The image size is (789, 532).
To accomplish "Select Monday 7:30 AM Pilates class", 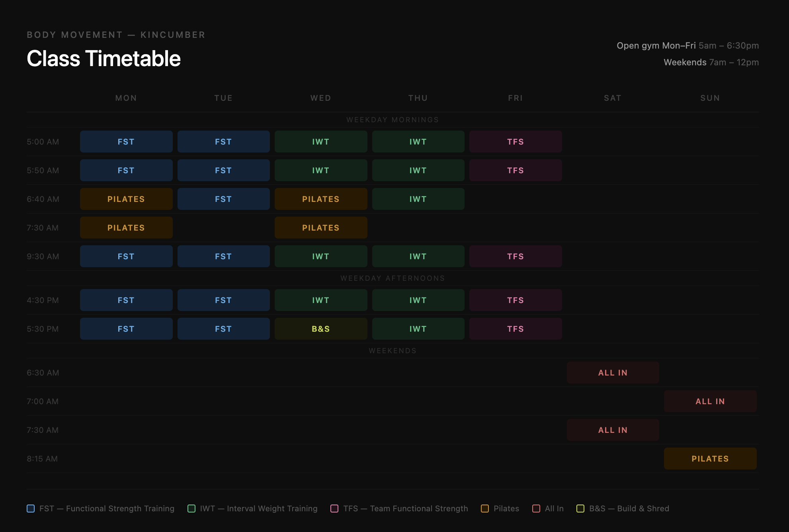I will click(x=126, y=228).
